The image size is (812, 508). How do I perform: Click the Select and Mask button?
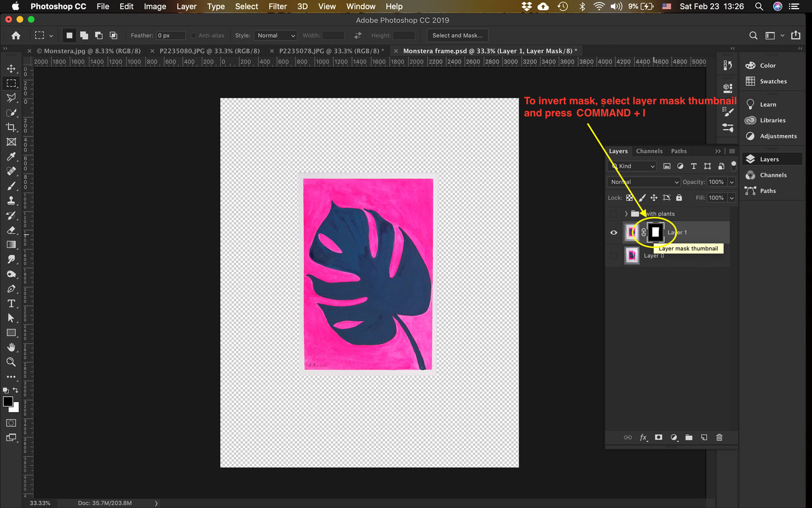tap(456, 35)
